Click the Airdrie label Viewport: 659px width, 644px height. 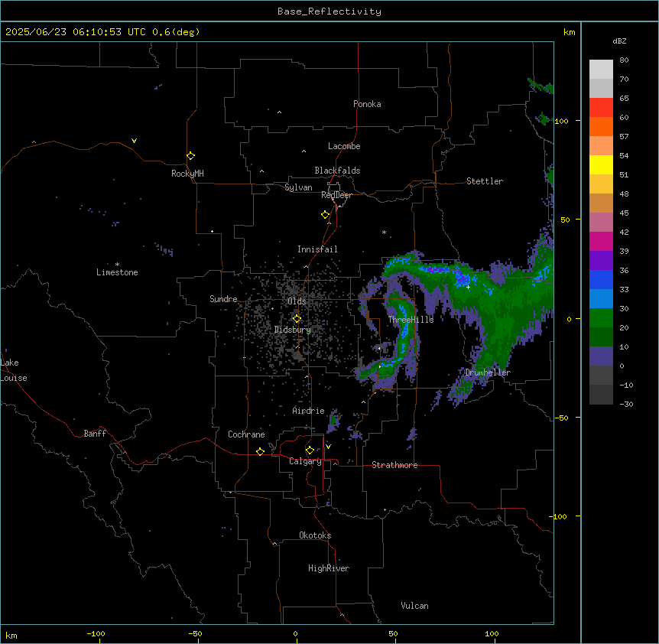point(308,411)
